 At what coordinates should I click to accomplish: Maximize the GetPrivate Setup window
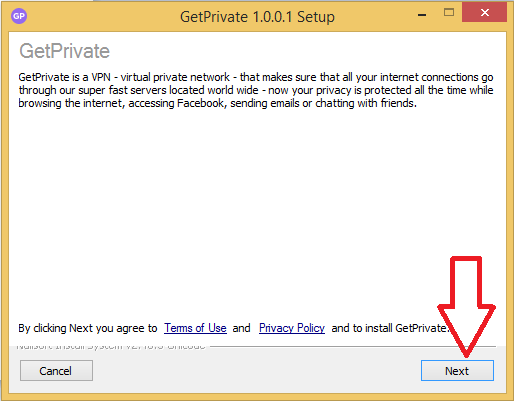449,13
